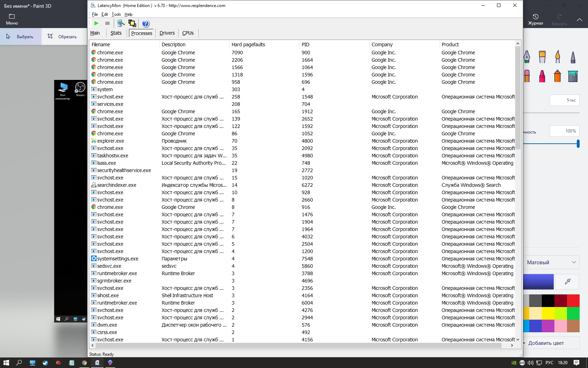The width and height of the screenshot is (588, 368).
Task: Click the brush thickness field showing 5 пкс
Action: click(565, 100)
